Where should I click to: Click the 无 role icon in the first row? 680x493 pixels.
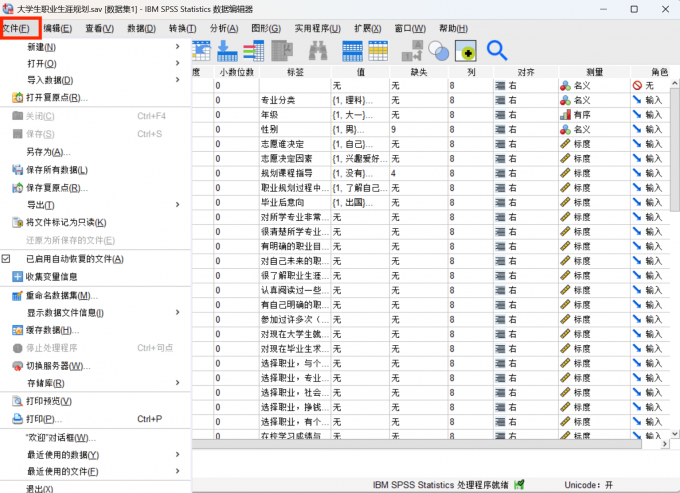(x=637, y=85)
